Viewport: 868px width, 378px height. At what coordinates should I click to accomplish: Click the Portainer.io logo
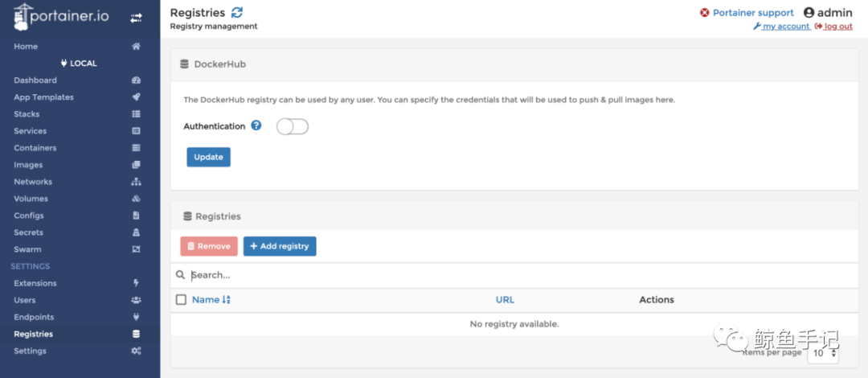[60, 18]
